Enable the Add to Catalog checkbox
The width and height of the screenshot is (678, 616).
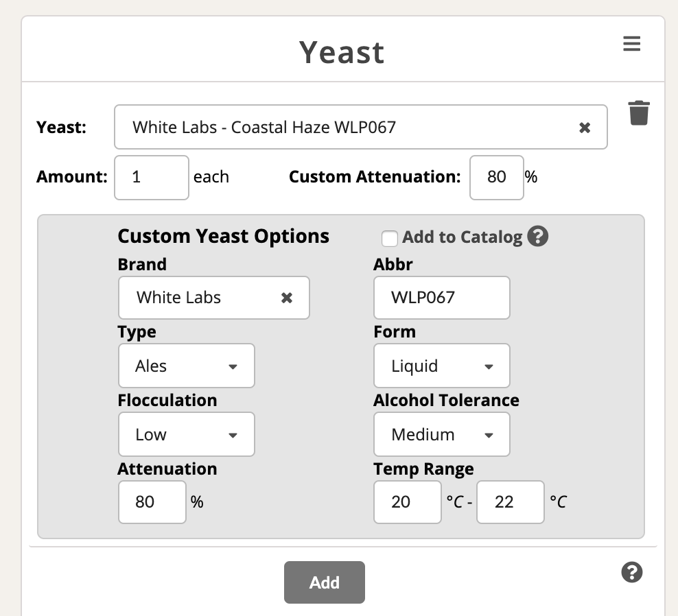coord(390,238)
